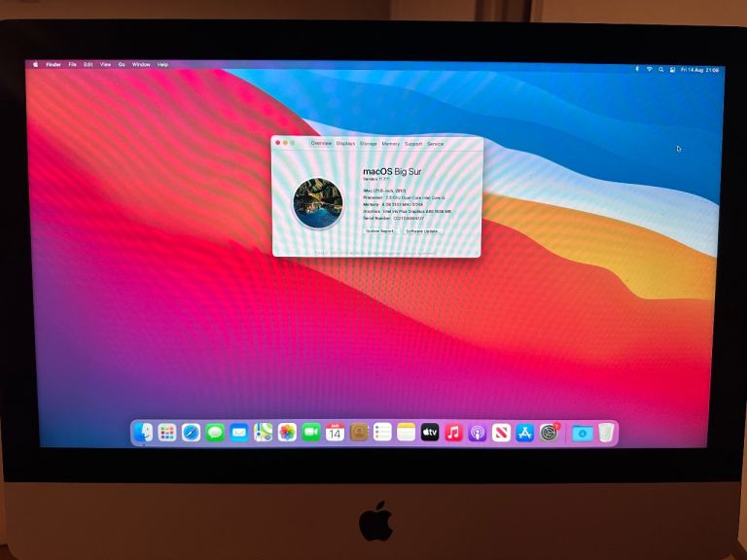Image resolution: width=747 pixels, height=560 pixels.
Task: Switch to the Storage tab
Action: pyautogui.click(x=369, y=143)
